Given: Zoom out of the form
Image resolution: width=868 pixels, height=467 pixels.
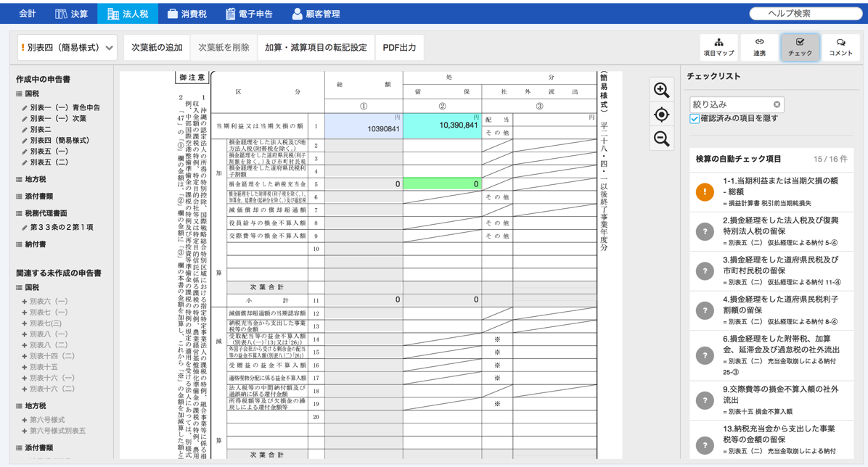Looking at the screenshot, I should (x=661, y=139).
